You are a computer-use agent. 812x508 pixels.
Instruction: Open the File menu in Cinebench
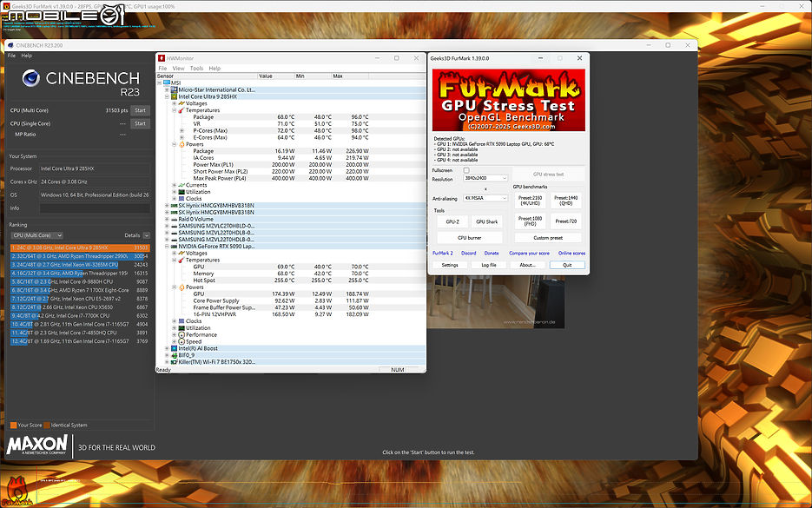coord(11,56)
